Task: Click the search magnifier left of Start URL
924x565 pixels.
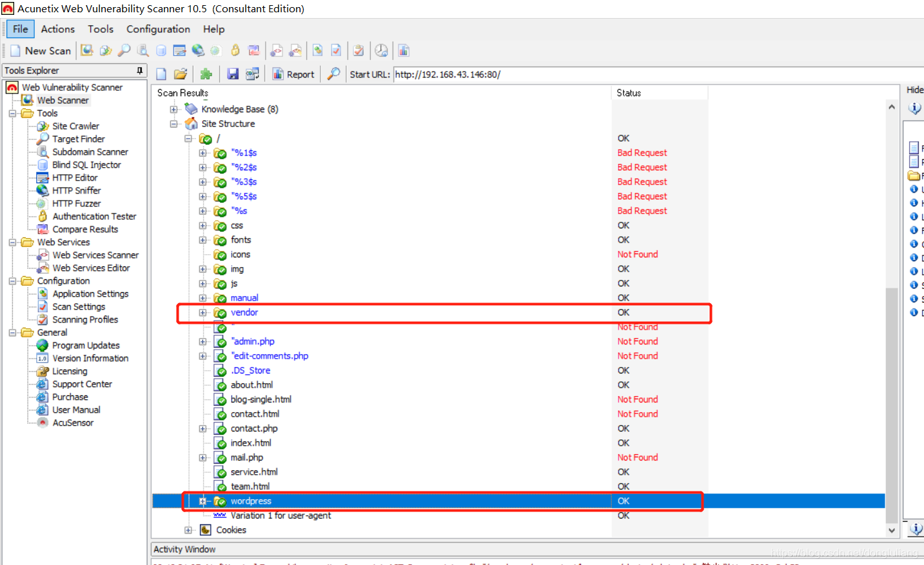Action: point(333,74)
